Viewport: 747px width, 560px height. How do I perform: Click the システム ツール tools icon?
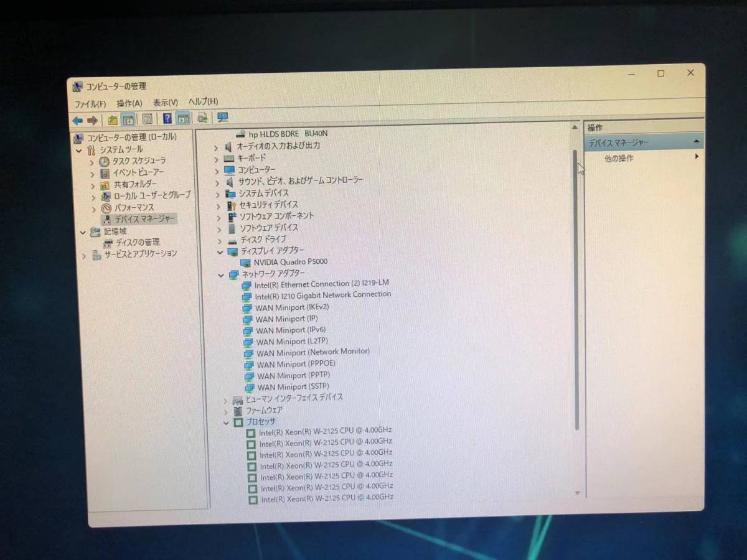click(x=92, y=150)
